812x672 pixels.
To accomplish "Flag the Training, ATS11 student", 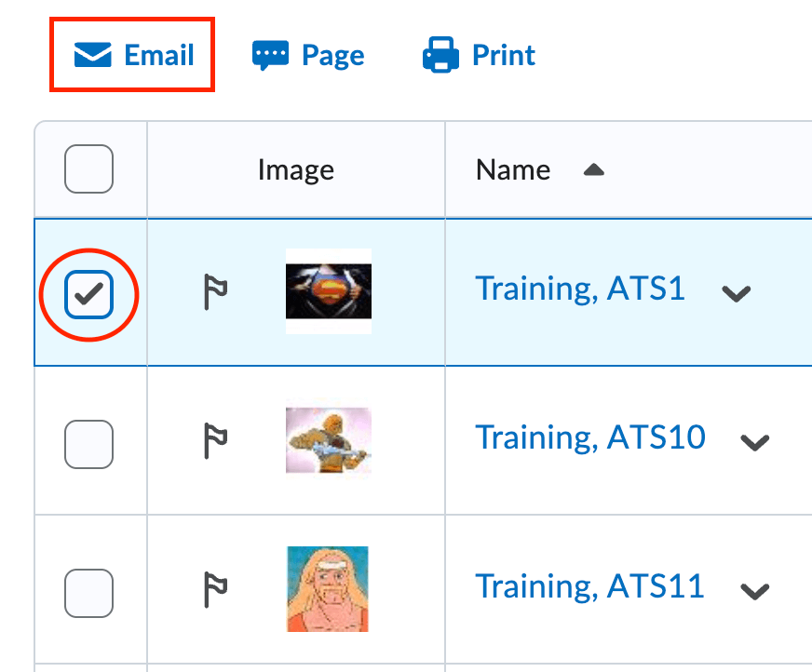I will [213, 589].
